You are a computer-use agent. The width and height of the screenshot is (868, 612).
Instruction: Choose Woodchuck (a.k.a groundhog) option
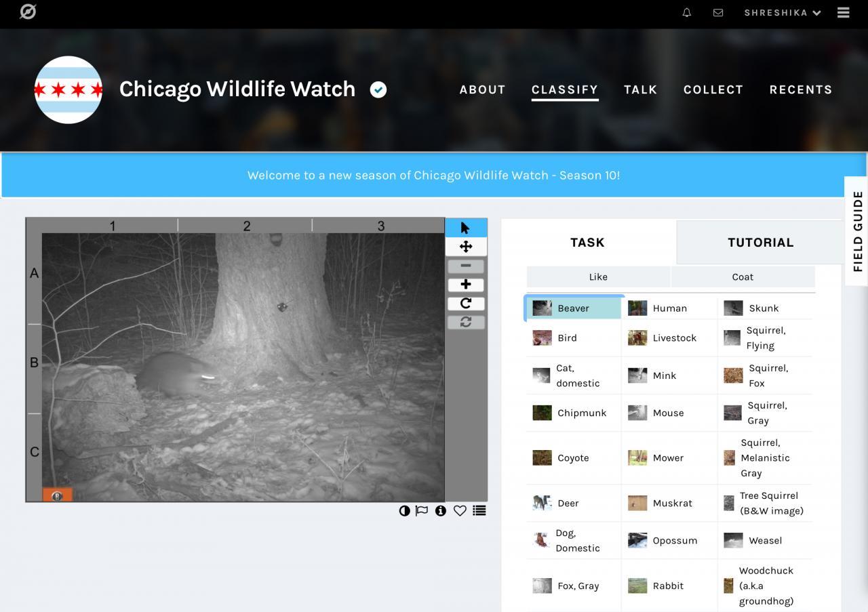pyautogui.click(x=765, y=586)
